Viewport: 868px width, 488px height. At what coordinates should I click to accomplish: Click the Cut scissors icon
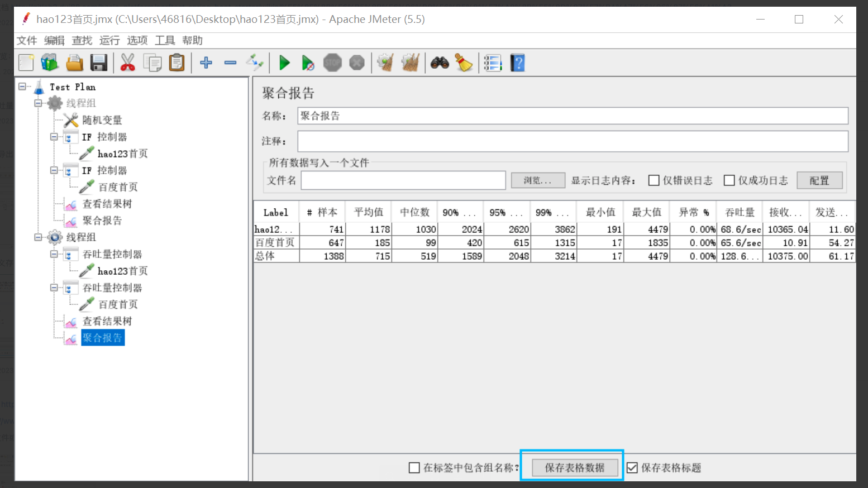128,63
